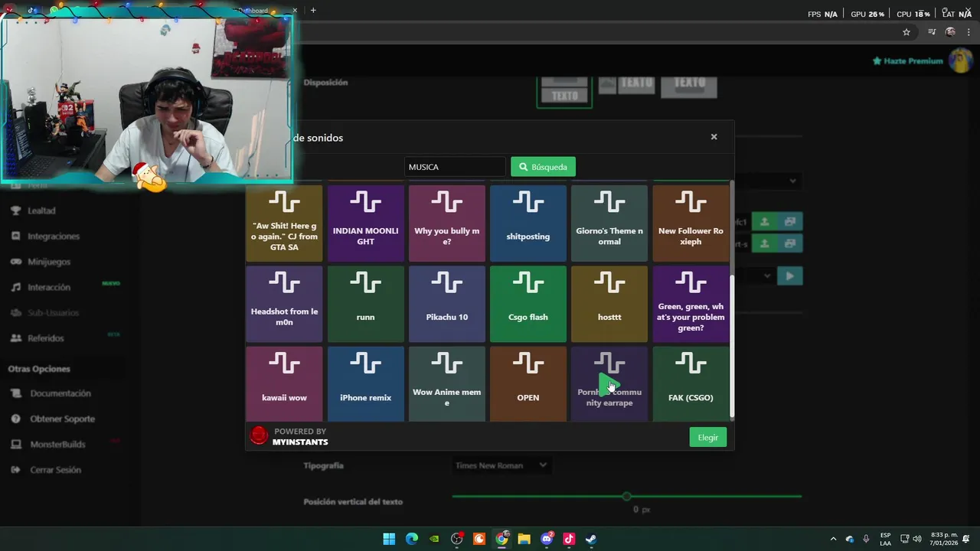980x551 pixels.
Task: Click the Cerrar Sesión logout icon
Action: [x=15, y=470]
